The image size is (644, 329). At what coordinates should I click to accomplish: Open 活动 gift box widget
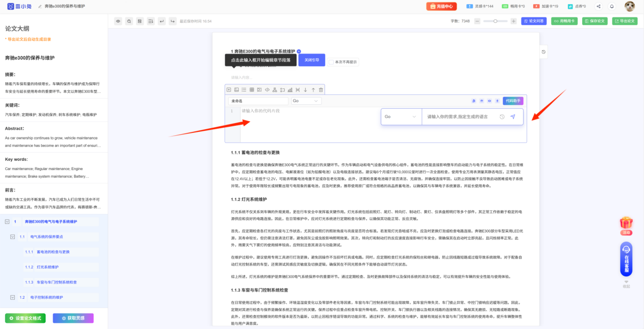626,225
